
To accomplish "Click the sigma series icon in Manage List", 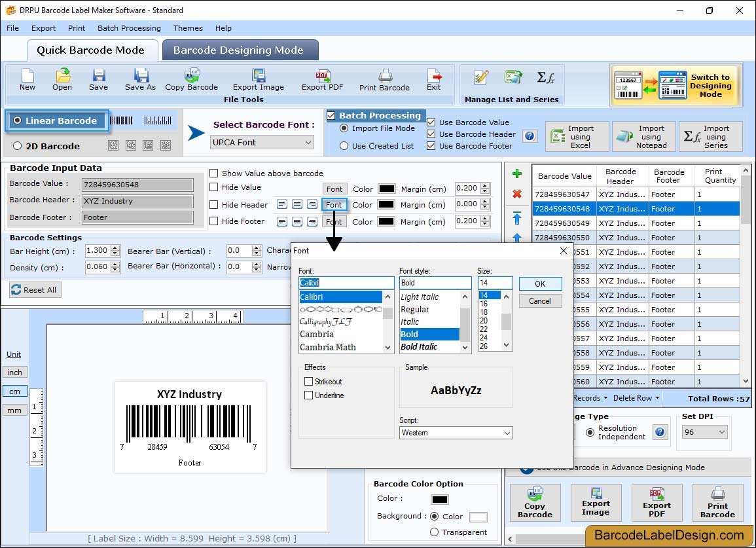I will click(x=546, y=77).
